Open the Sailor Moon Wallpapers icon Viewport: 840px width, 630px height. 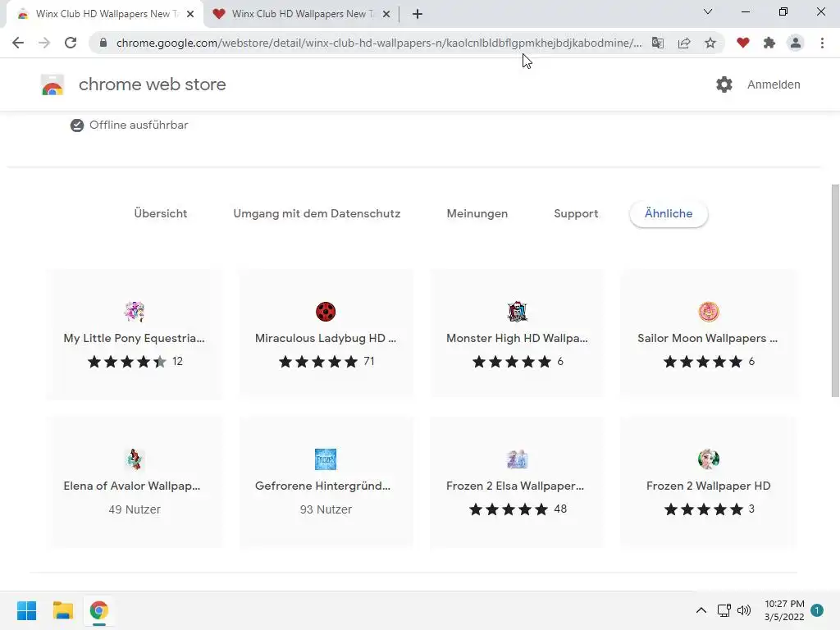pyautogui.click(x=708, y=311)
